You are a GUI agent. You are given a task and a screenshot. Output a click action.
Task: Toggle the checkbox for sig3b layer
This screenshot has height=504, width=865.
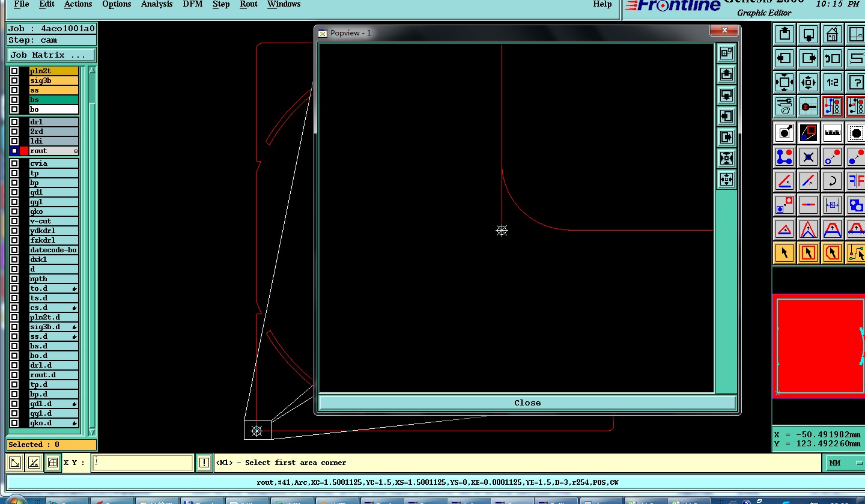click(x=14, y=80)
